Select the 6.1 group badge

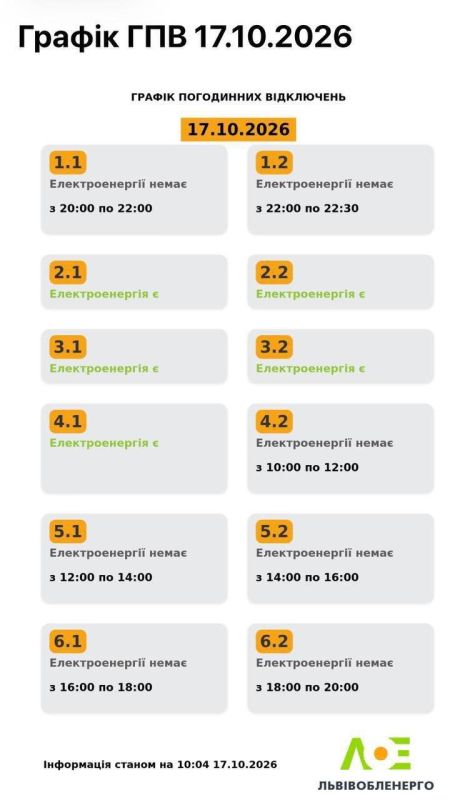tap(68, 641)
